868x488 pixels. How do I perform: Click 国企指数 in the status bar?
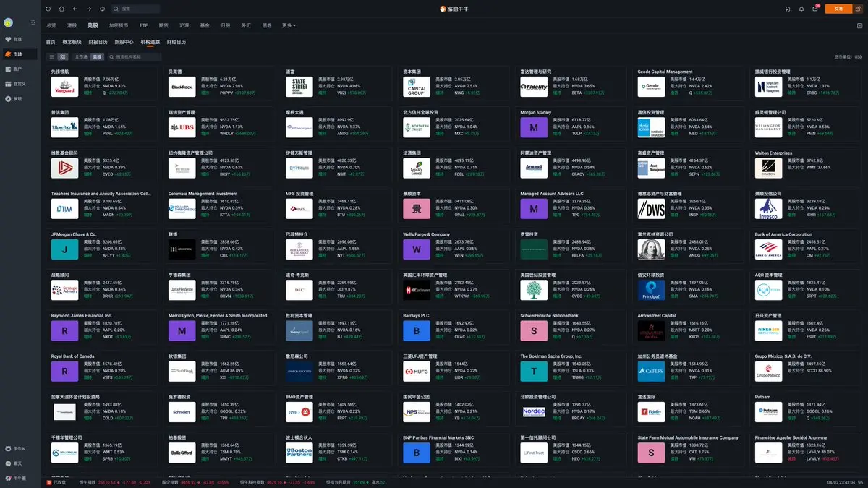171,482
